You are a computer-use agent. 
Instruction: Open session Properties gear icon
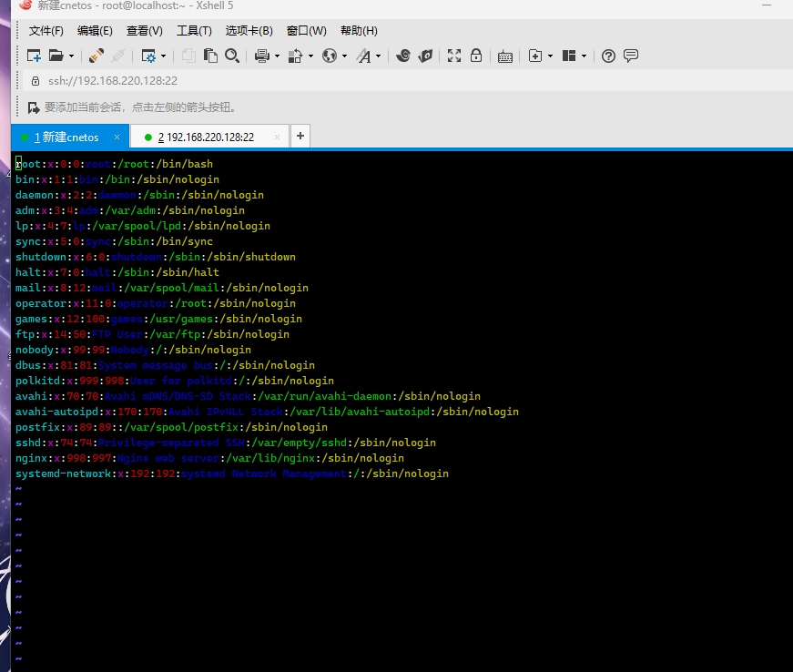(148, 56)
